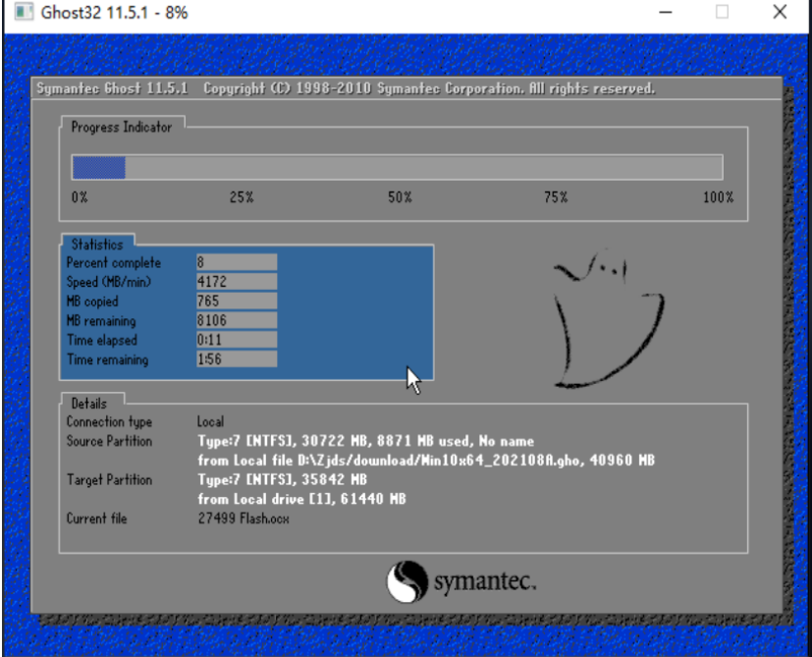Click the blue progress bar fill
The image size is (812, 657).
[x=99, y=168]
